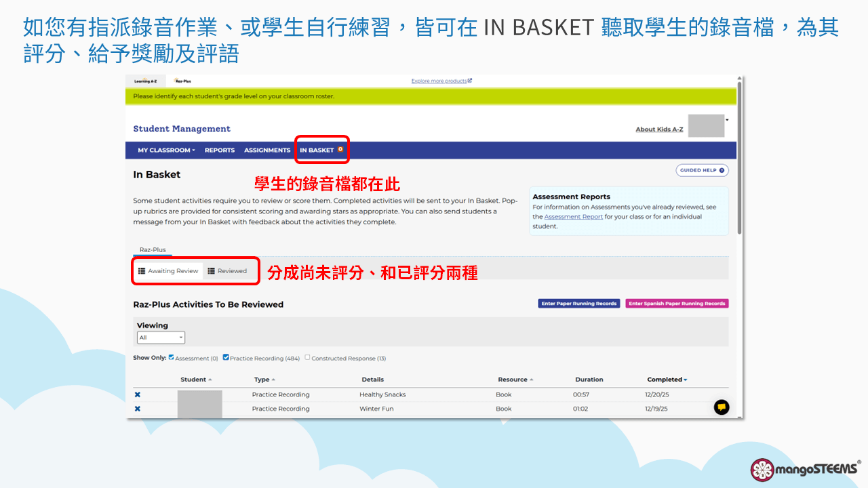Expand the My Classroom menu
The image size is (868, 488).
click(166, 150)
